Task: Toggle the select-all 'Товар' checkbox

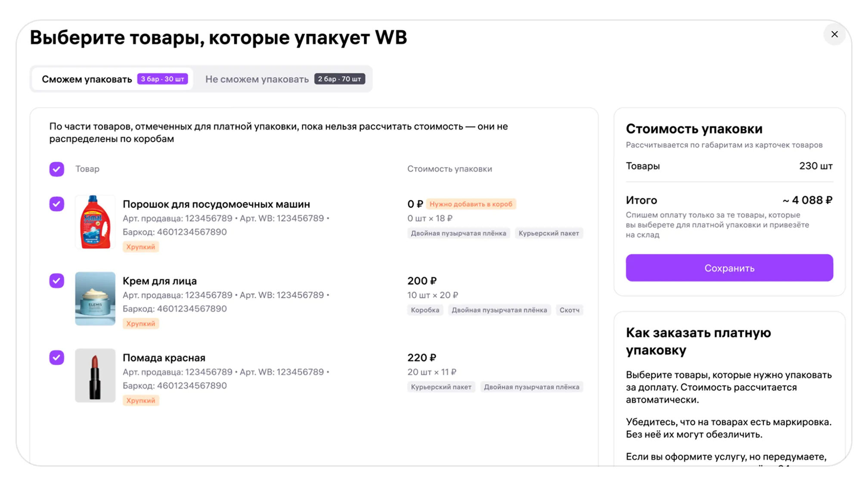Action: [x=56, y=169]
